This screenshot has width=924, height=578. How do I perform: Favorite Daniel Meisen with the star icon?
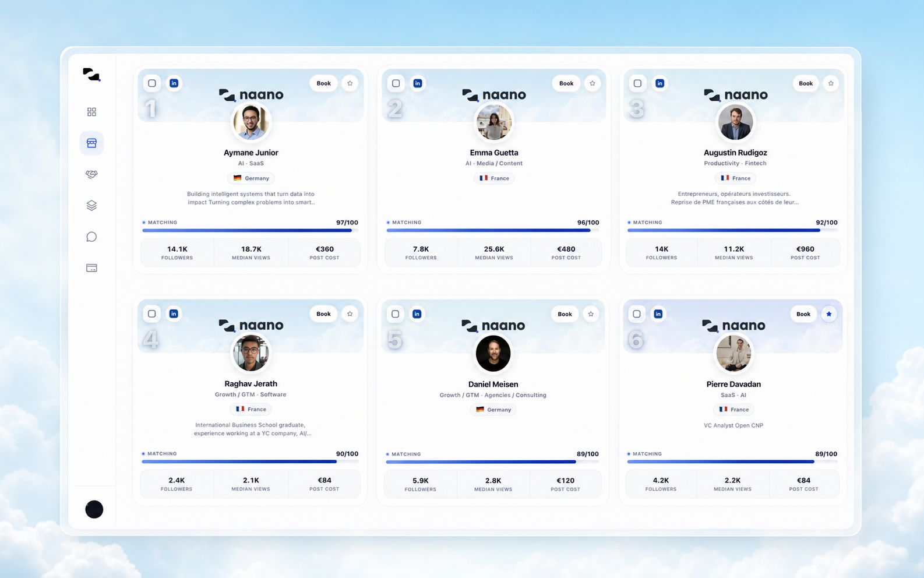click(x=591, y=314)
